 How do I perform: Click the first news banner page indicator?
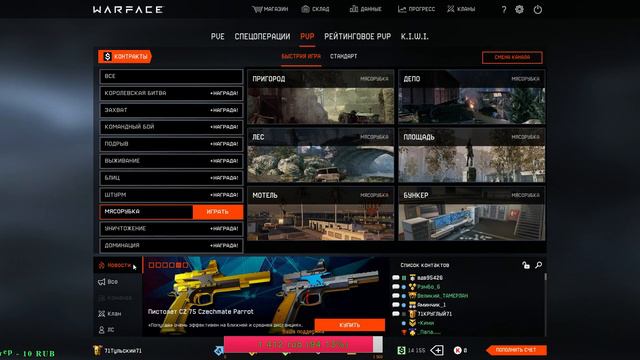(x=151, y=265)
